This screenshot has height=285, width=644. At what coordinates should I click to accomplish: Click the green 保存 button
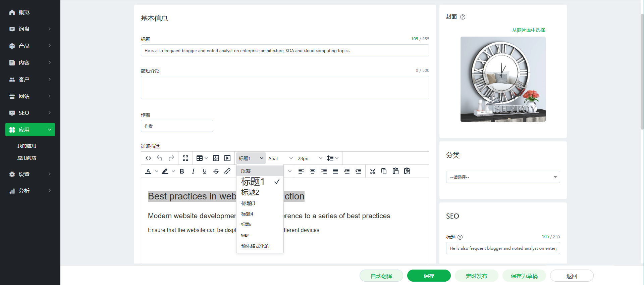[x=429, y=276]
